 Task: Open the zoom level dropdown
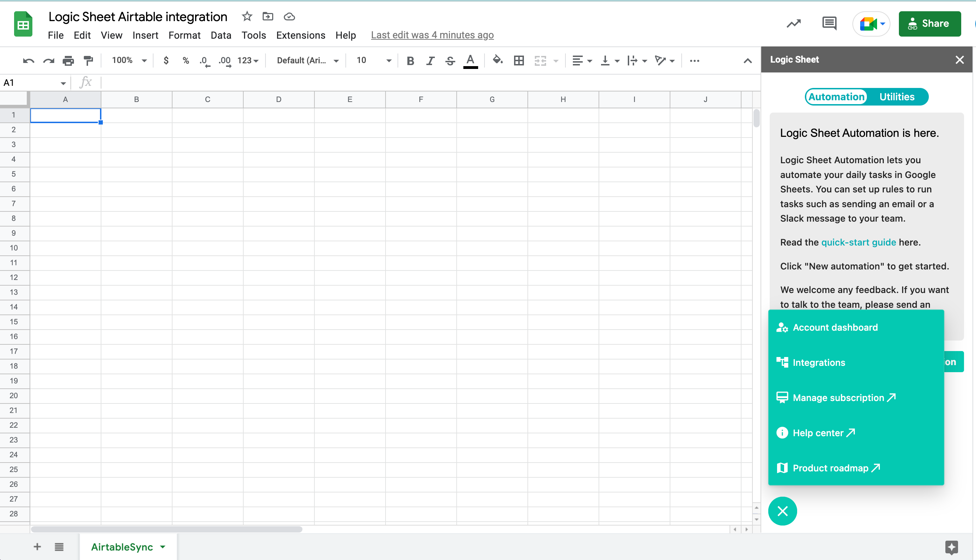[128, 61]
